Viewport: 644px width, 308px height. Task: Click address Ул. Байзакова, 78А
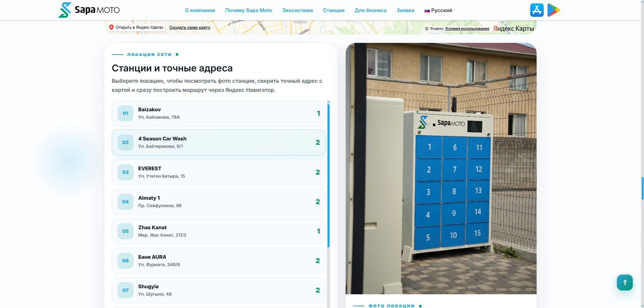pyautogui.click(x=159, y=117)
